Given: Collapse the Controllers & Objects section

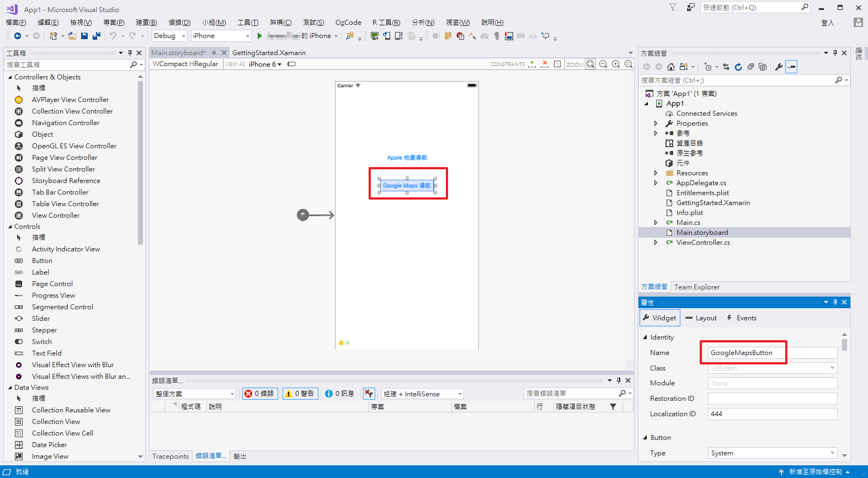Looking at the screenshot, I should coord(10,77).
